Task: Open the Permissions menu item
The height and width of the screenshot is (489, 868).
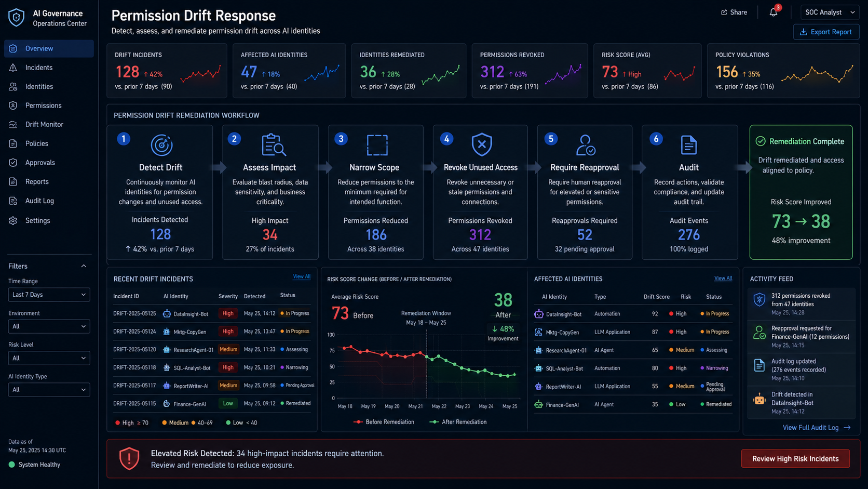Action: pos(49,105)
